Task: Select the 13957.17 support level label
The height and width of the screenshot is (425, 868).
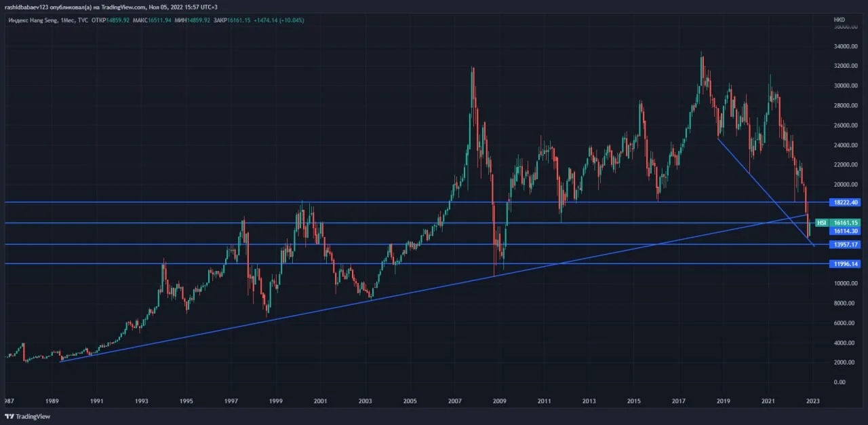Action: point(845,244)
